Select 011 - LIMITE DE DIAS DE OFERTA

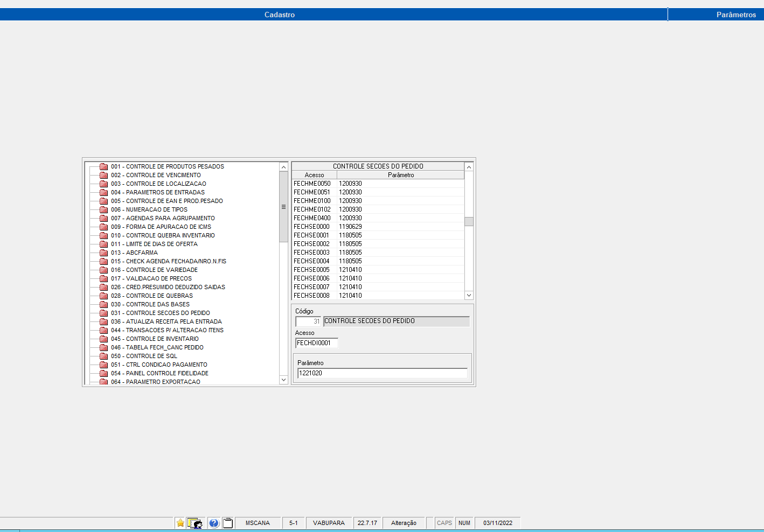[154, 244]
